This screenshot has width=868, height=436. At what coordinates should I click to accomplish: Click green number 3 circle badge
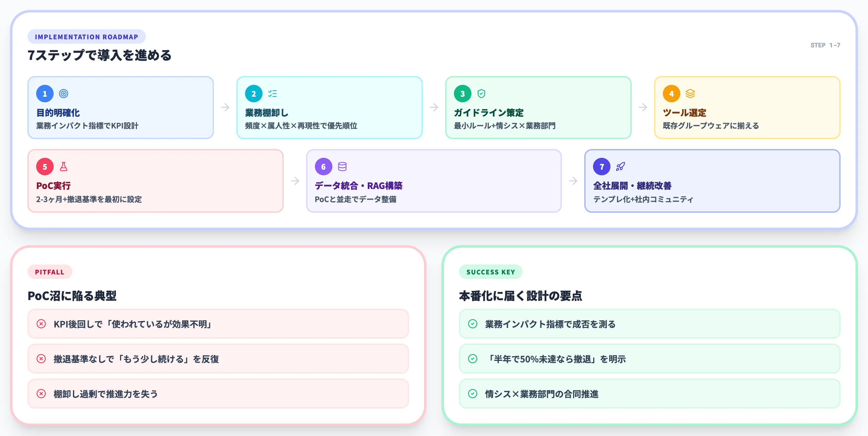(x=463, y=94)
